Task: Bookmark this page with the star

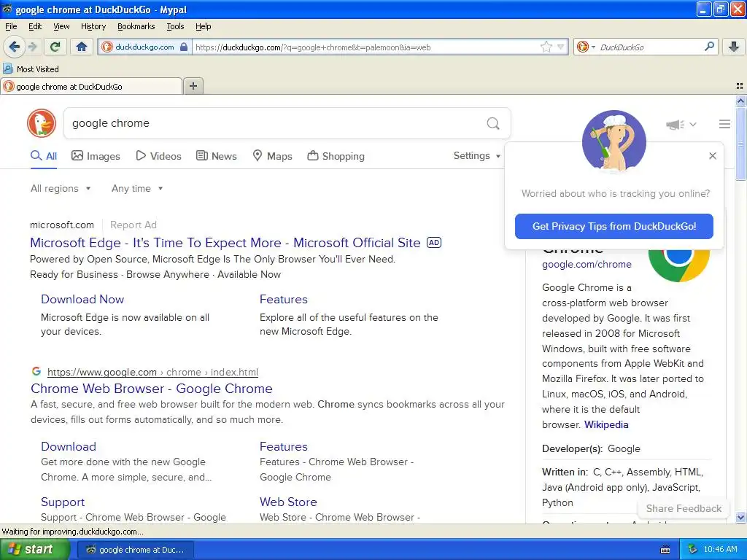Action: (546, 47)
